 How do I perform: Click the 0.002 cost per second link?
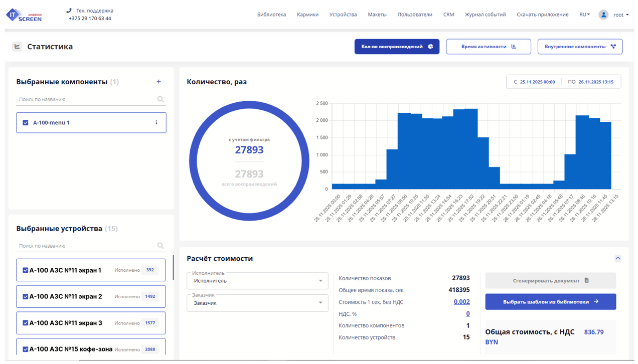click(461, 302)
